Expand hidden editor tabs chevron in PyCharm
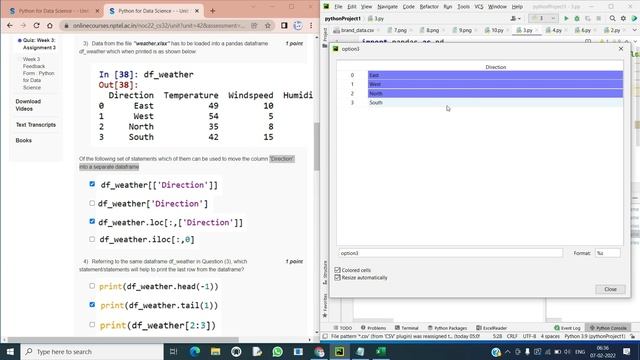The image size is (640, 360). point(634,30)
